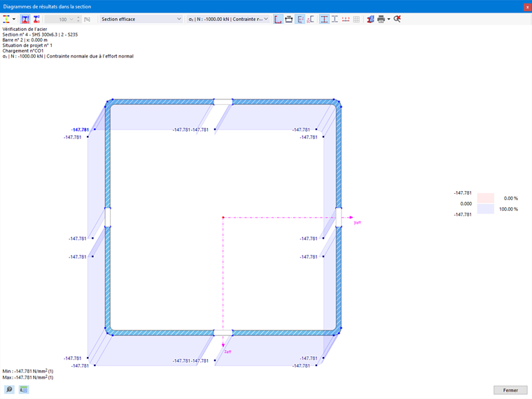This screenshot has width=532, height=399.
Task: Click the zeff axis label
Action: tap(227, 352)
